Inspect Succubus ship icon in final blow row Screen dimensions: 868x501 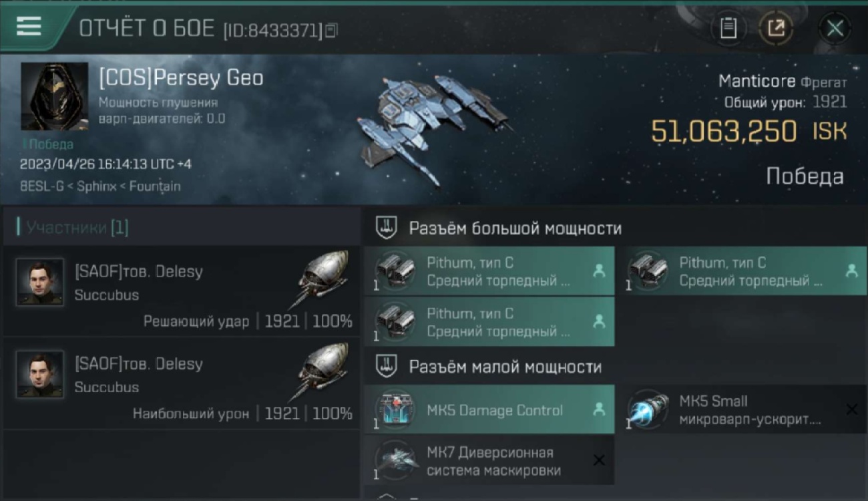coord(320,279)
